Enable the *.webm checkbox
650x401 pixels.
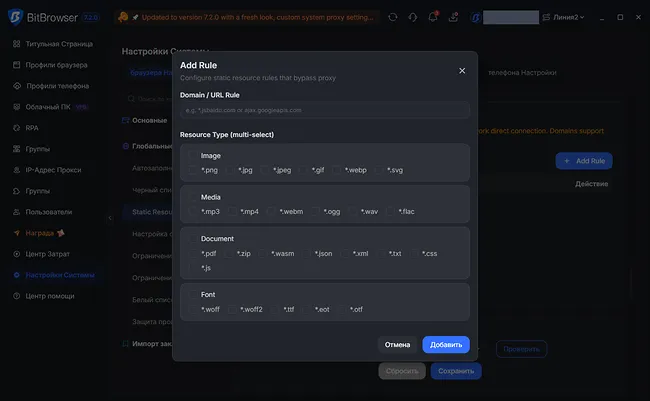[x=271, y=211]
